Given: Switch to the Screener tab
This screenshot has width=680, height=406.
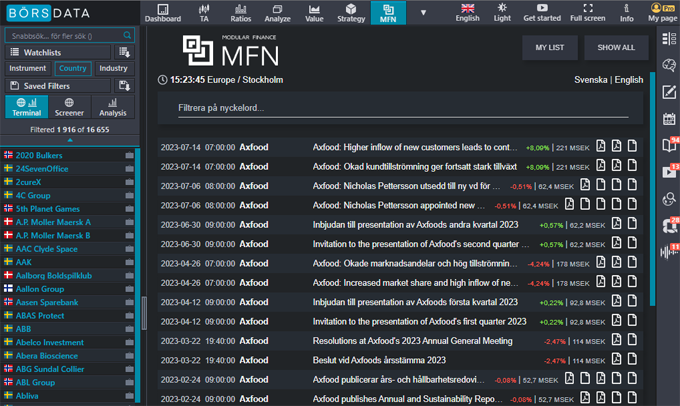Looking at the screenshot, I should tap(69, 107).
